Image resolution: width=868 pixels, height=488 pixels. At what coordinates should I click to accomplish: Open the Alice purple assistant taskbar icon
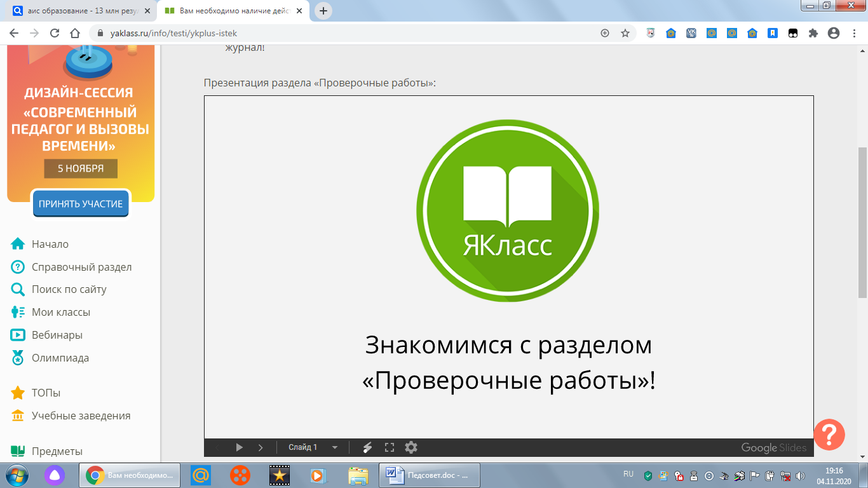tap(54, 475)
